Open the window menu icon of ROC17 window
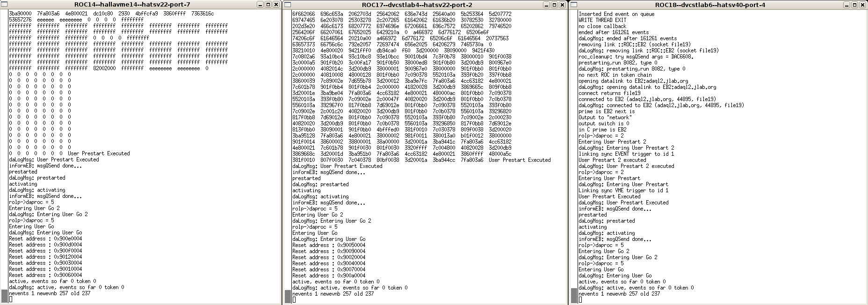 pos(288,5)
